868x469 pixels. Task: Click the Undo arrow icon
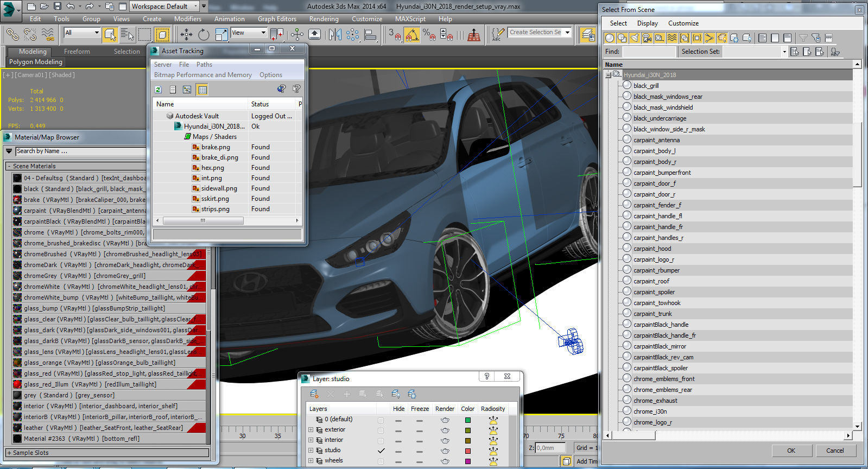(x=71, y=7)
